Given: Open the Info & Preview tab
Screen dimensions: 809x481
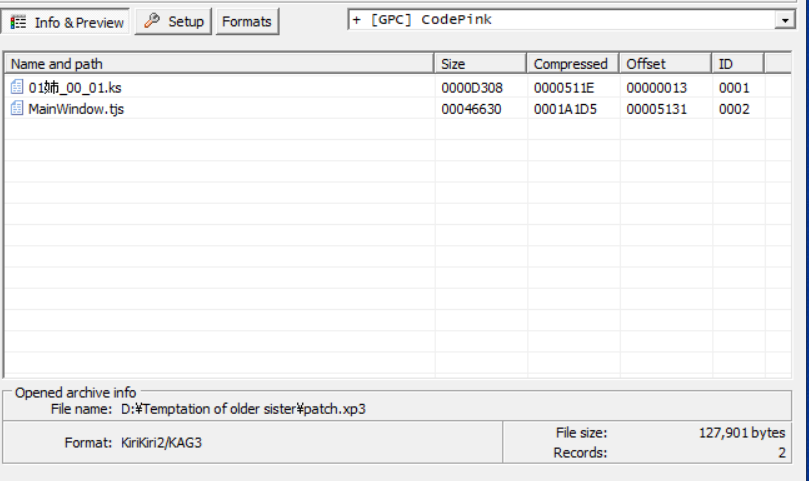Looking at the screenshot, I should 66,22.
